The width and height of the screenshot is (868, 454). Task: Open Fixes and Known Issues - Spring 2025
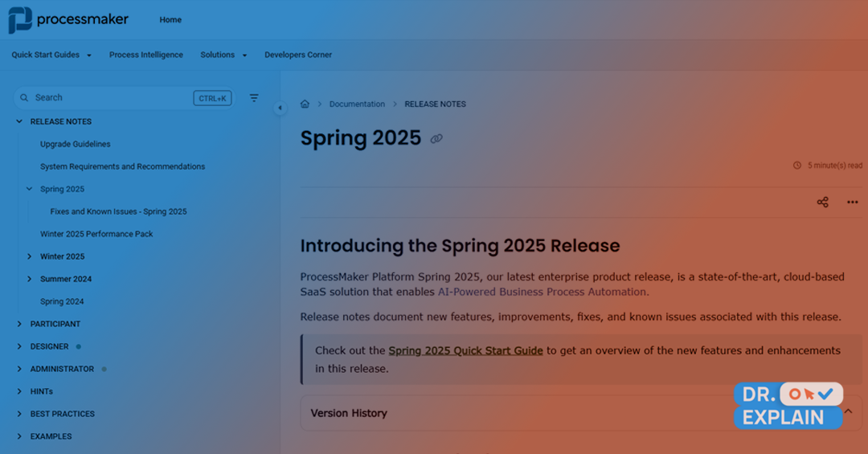tap(118, 211)
